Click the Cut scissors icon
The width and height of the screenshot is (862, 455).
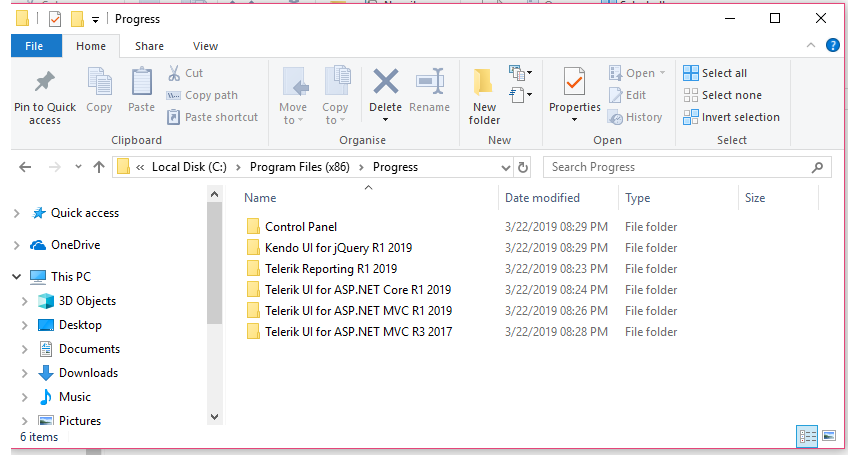click(174, 73)
